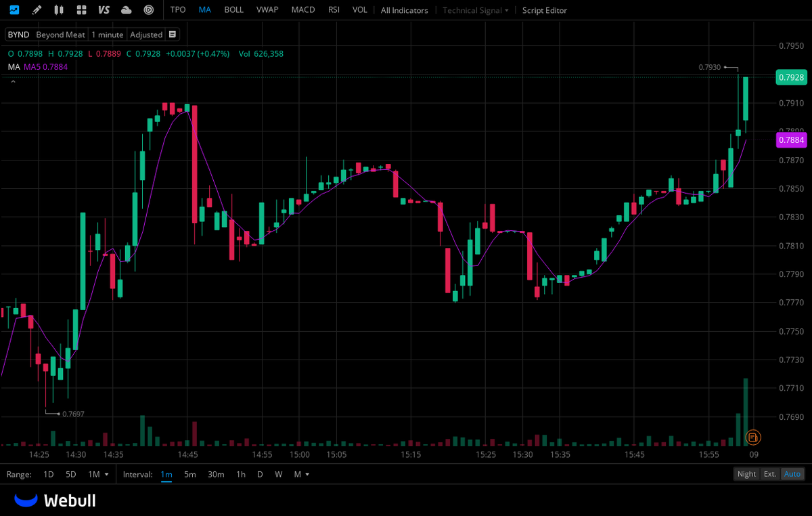Click the BYND ticker symbol
The height and width of the screenshot is (516, 812).
(19, 35)
